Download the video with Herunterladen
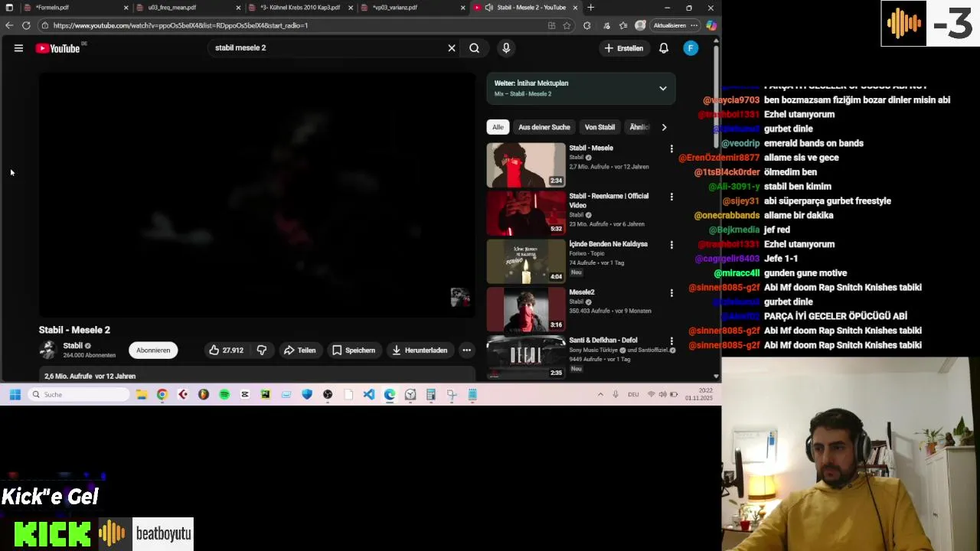 point(419,350)
